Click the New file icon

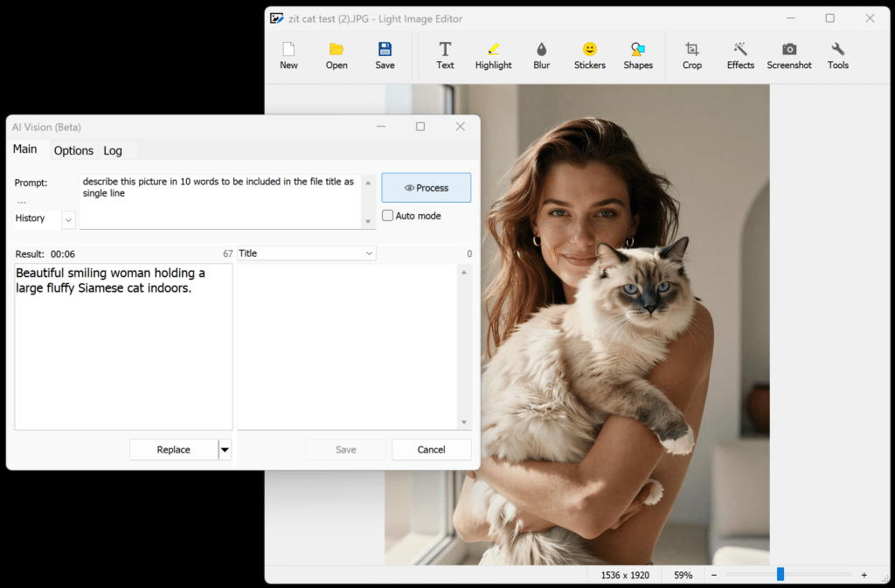pos(288,55)
